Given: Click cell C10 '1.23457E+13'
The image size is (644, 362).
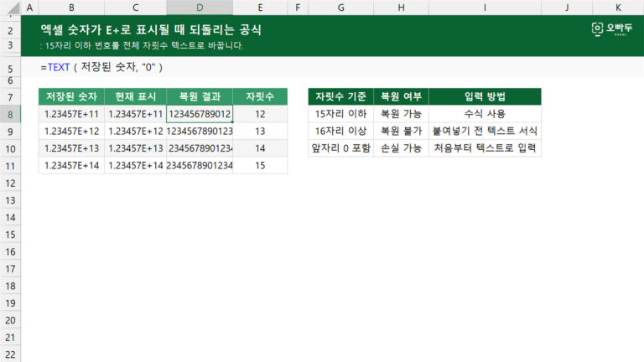Looking at the screenshot, I should (x=136, y=148).
